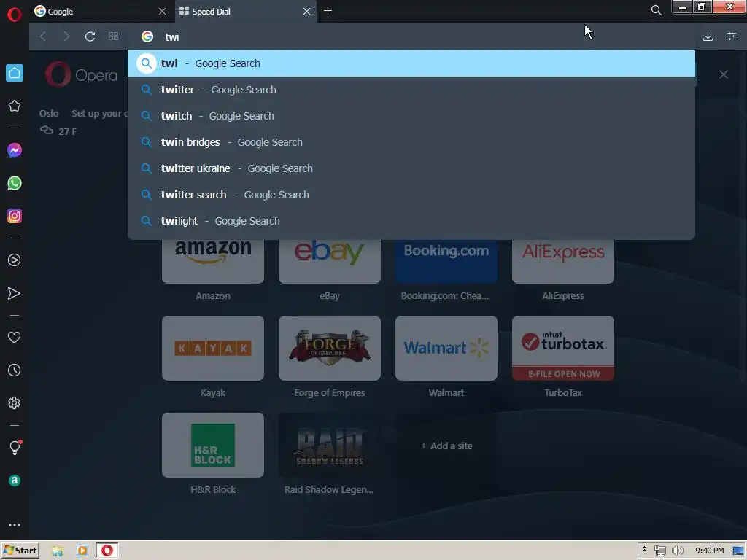This screenshot has width=747, height=560.
Task: Select 'twi - Google Search' suggestion
Action: [x=411, y=63]
